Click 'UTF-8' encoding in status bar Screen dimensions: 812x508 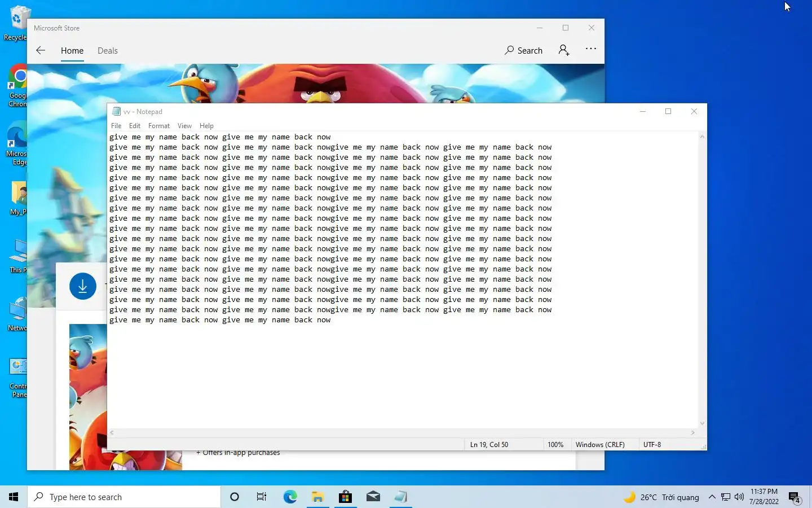[652, 445]
